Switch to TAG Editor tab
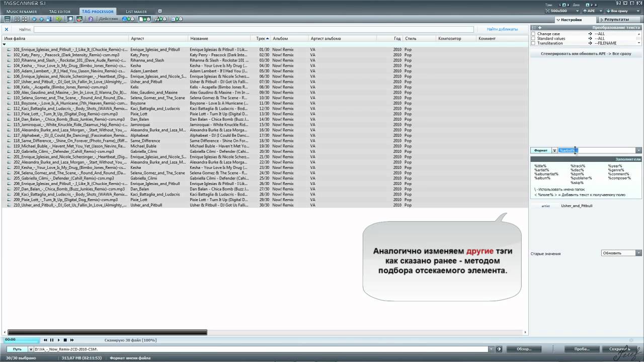The image size is (644, 362). coord(60,11)
